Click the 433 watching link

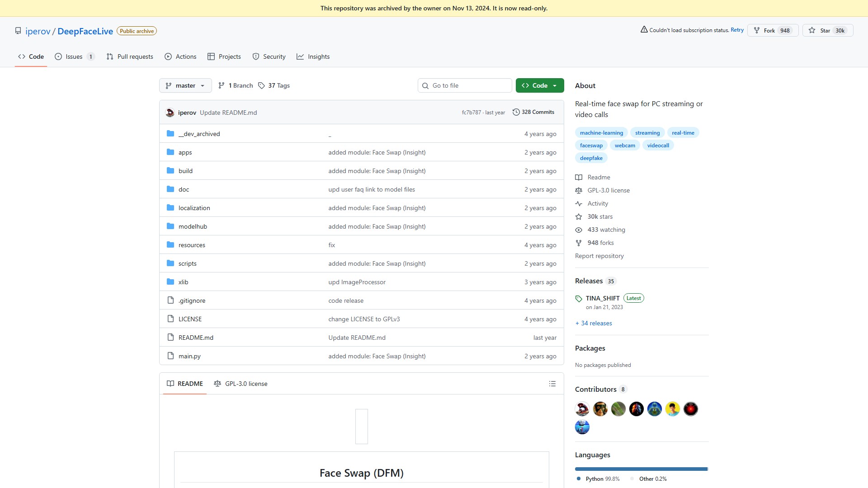(x=606, y=230)
